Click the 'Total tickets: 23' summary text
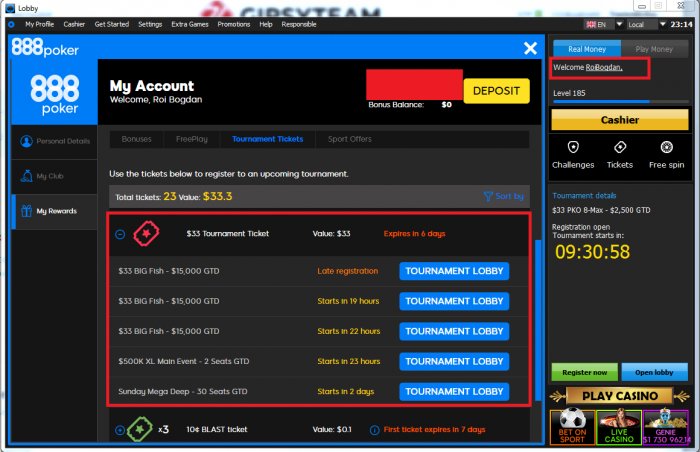700x452 pixels. [146, 197]
